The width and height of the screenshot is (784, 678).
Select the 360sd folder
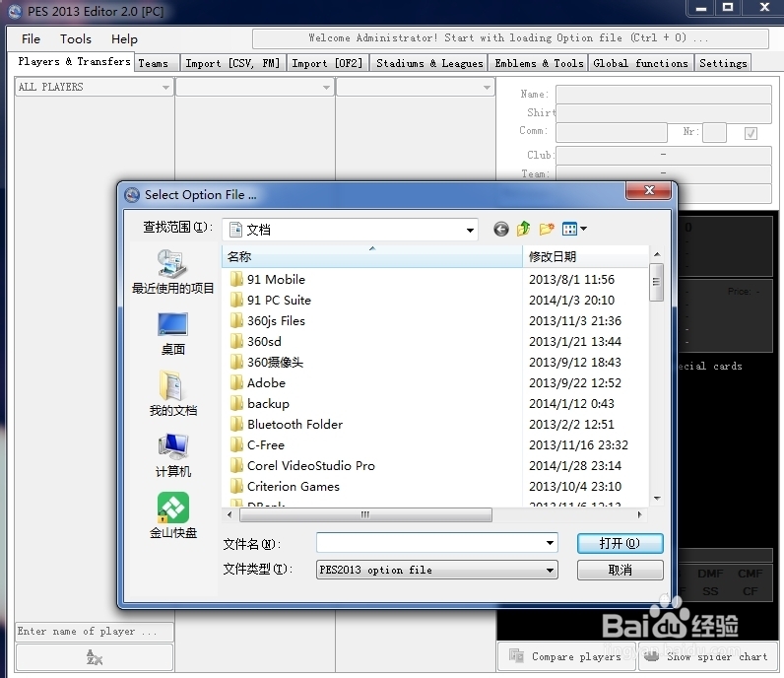264,341
